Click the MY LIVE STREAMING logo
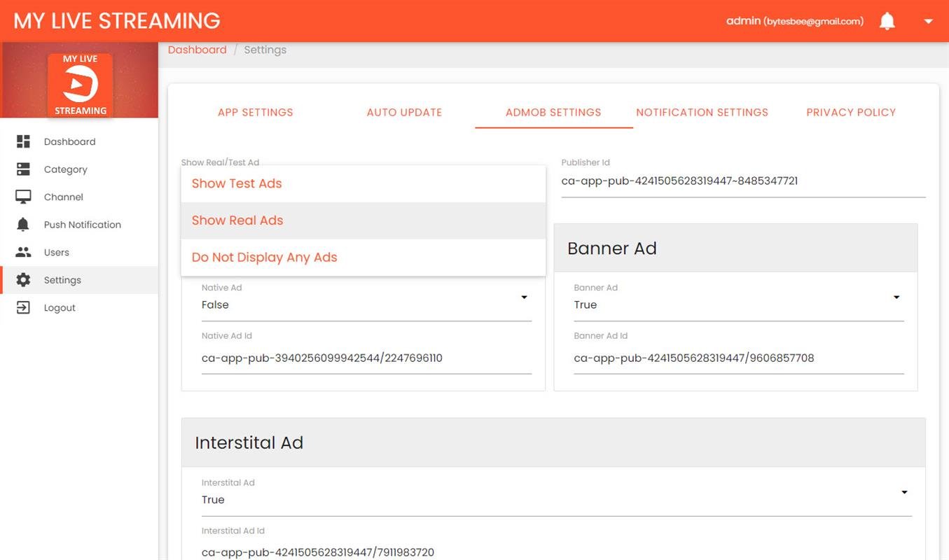 [116, 20]
